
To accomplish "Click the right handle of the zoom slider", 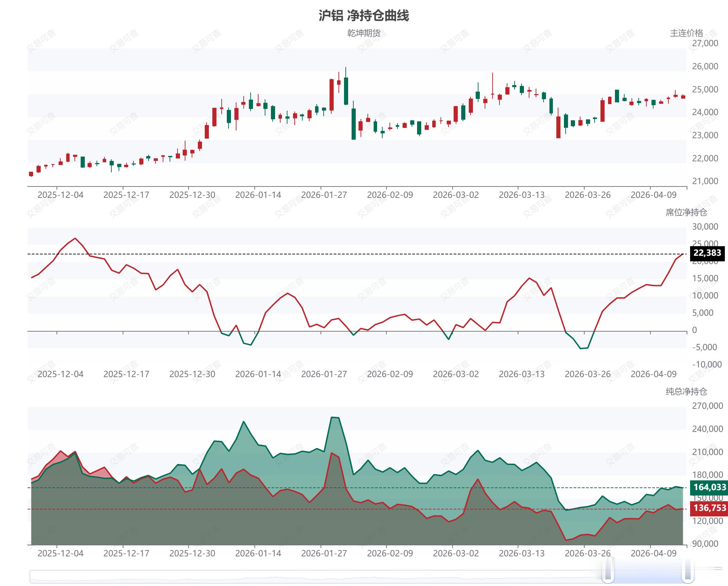I will [x=688, y=568].
